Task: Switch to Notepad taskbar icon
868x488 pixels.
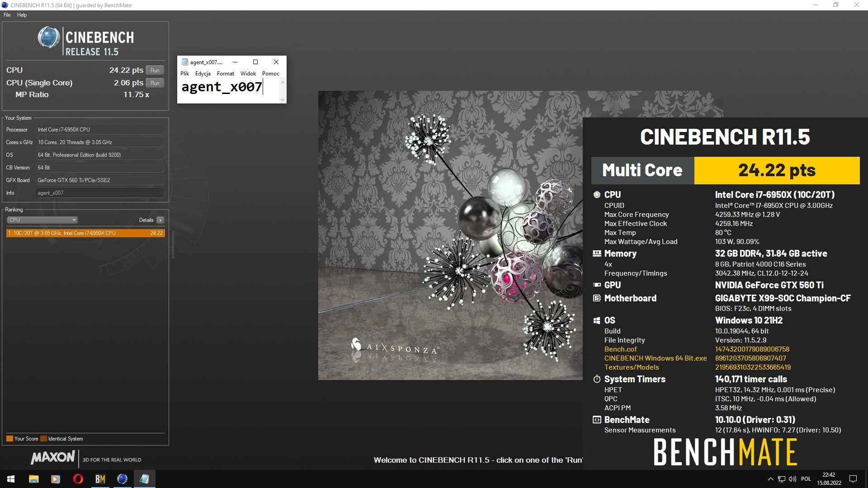Action: coord(144,479)
